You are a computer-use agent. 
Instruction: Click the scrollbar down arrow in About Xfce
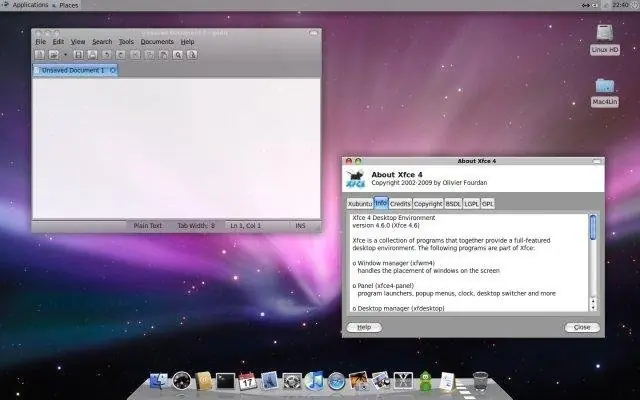click(x=593, y=307)
